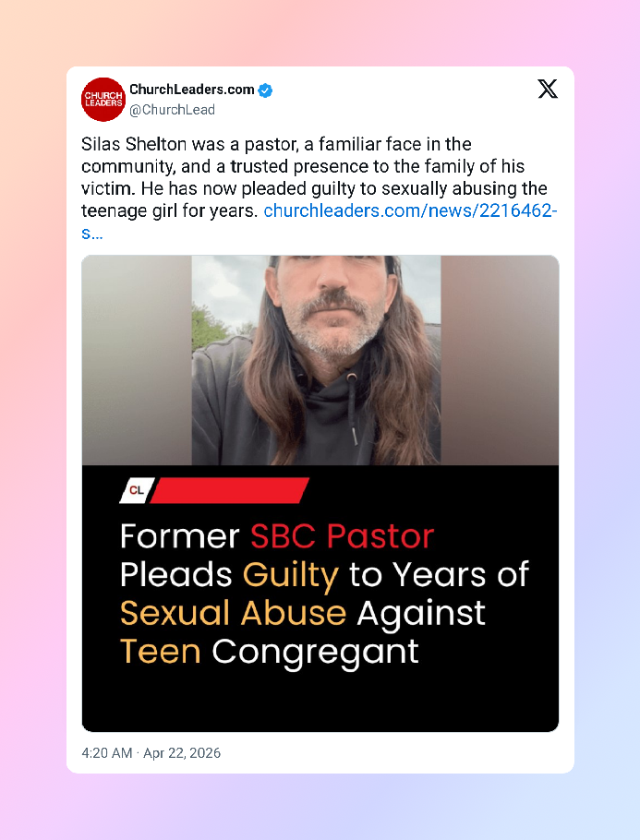The width and height of the screenshot is (640, 840).
Task: Select the video thumbnail of the pastor
Action: coord(320,360)
